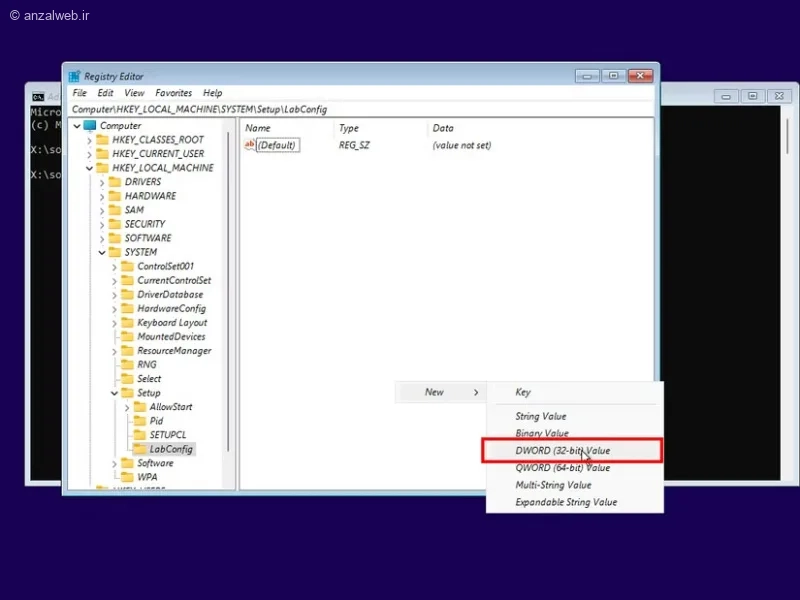The height and width of the screenshot is (600, 800).
Task: Collapse the HKEY_LOCAL_MACHINE tree node
Action: (89, 168)
